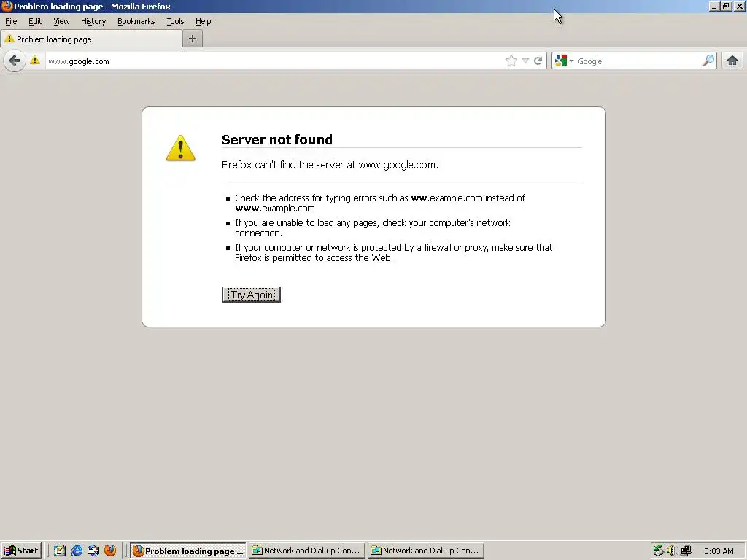Image resolution: width=747 pixels, height=560 pixels.
Task: Click the 3:03 AM system clock
Action: pyautogui.click(x=719, y=551)
